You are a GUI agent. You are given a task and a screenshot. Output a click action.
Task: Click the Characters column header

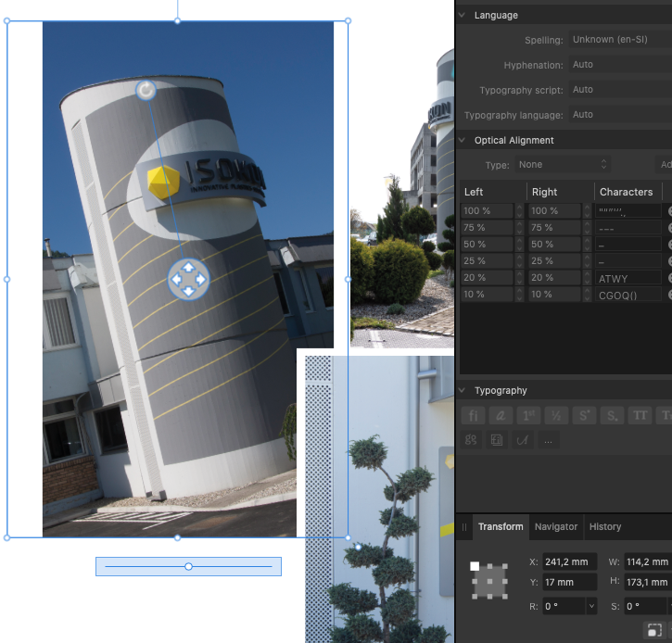pos(628,192)
